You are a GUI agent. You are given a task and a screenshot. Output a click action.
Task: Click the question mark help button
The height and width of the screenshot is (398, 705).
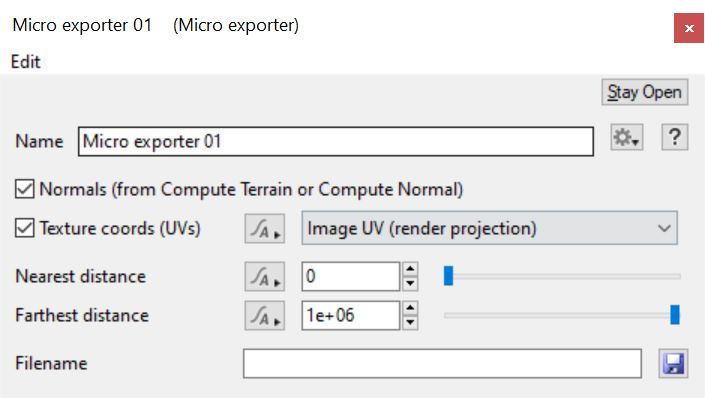pos(674,137)
